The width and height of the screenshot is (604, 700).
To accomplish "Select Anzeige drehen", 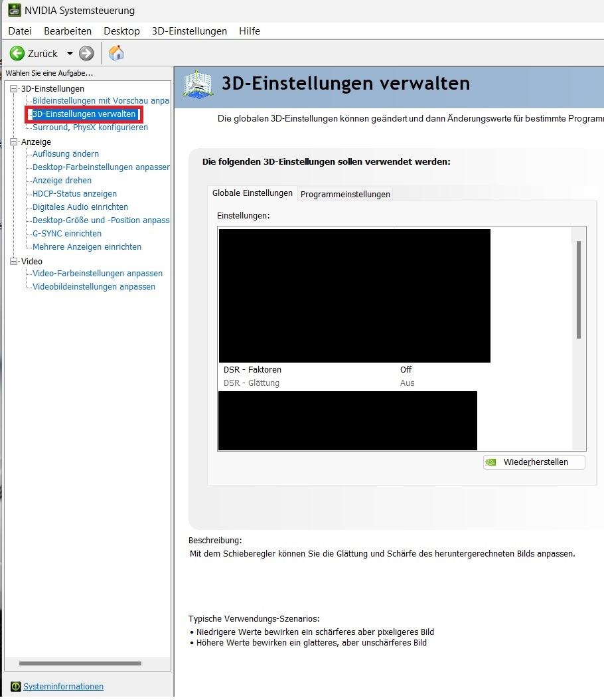I will [x=62, y=181].
